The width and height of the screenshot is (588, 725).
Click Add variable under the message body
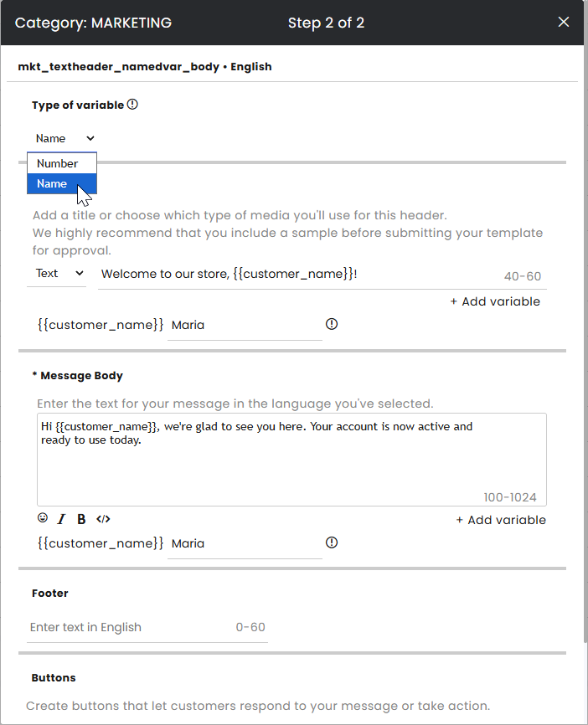coord(501,520)
